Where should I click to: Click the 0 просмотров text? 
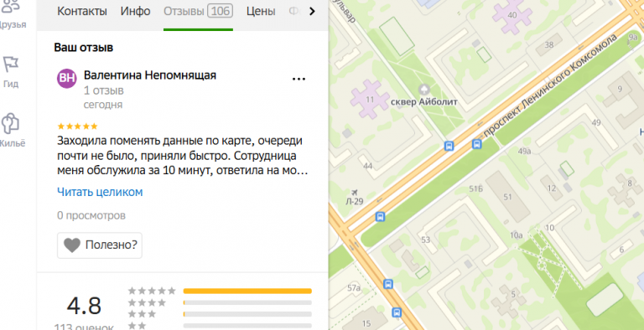(91, 215)
